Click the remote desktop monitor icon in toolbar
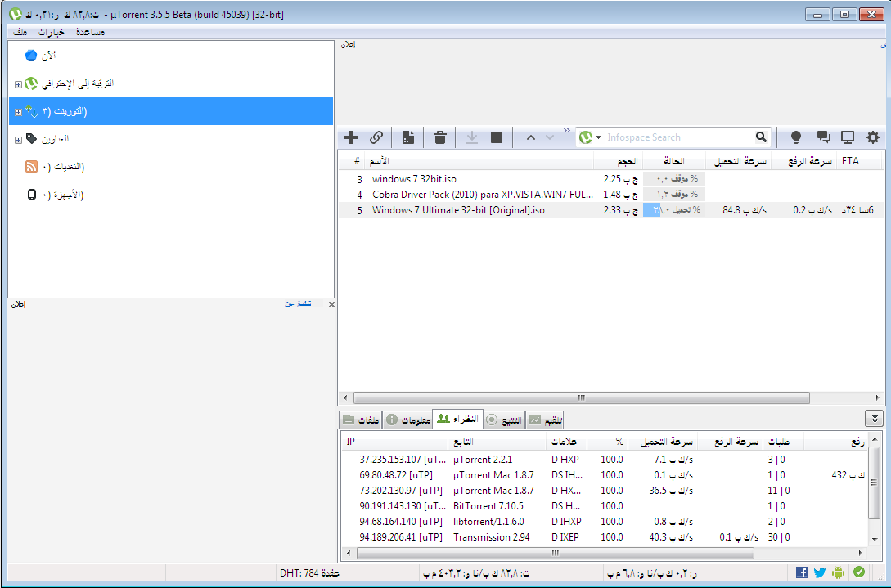This screenshot has width=891, height=588. pyautogui.click(x=848, y=137)
